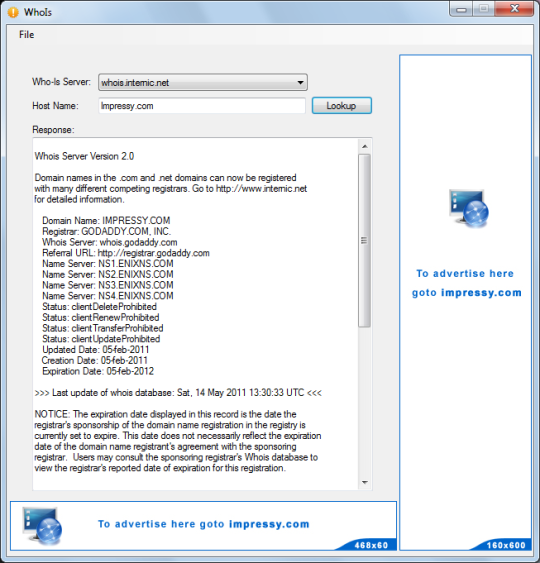The width and height of the screenshot is (540, 563).
Task: Click 'Name Server: NS2.ENIXNS.COM' line
Action: [x=108, y=274]
